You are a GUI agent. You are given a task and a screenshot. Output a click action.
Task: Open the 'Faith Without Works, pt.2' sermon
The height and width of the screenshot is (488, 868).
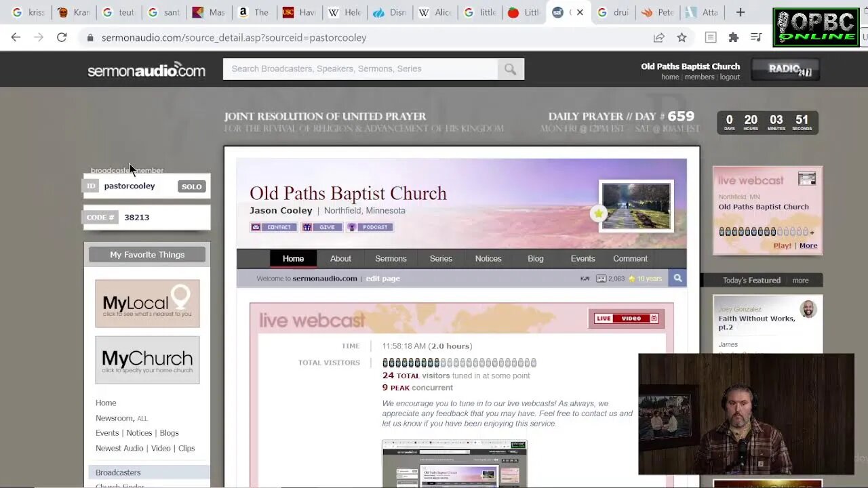757,323
